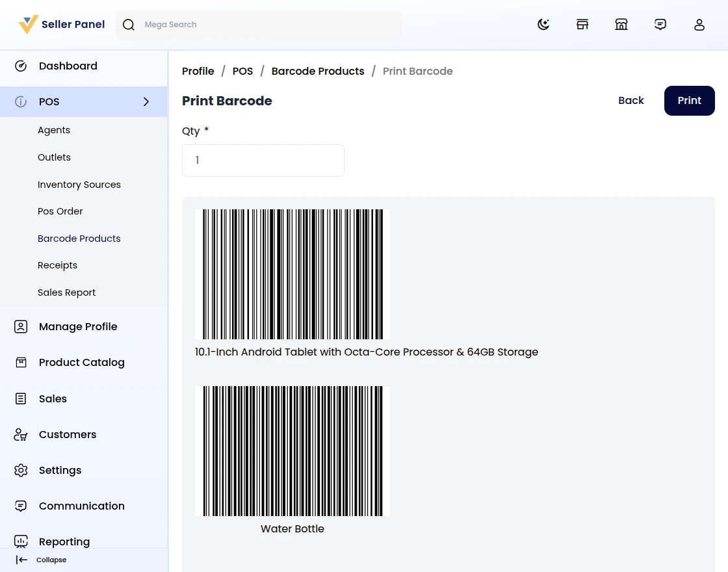Focus the Qty input field
Image resolution: width=728 pixels, height=572 pixels.
click(263, 161)
